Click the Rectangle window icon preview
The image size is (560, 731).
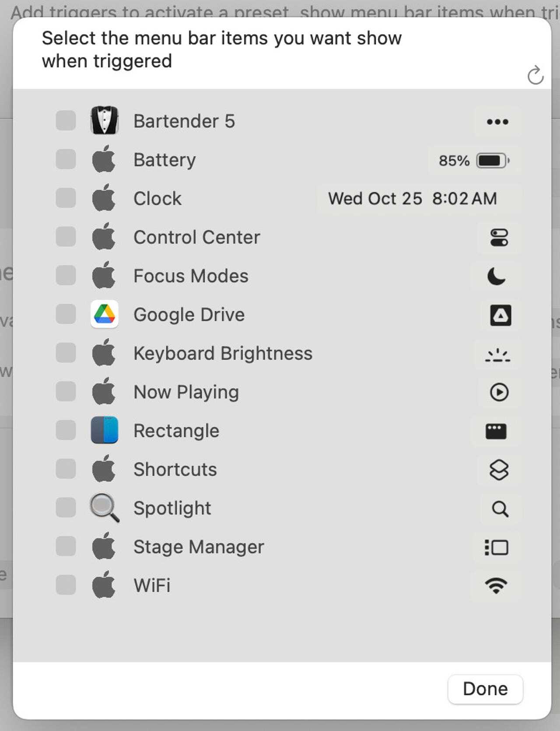[x=496, y=431]
